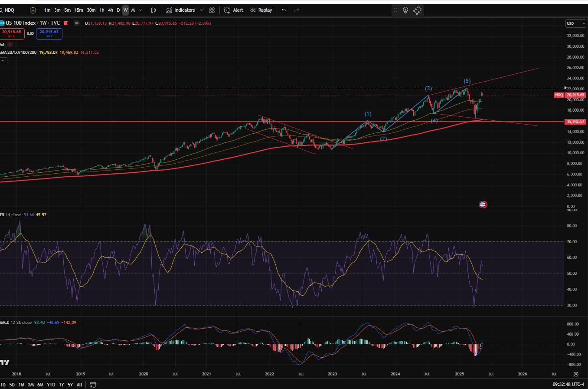Set date range to 1Y
The image size is (588, 389).
62,385
